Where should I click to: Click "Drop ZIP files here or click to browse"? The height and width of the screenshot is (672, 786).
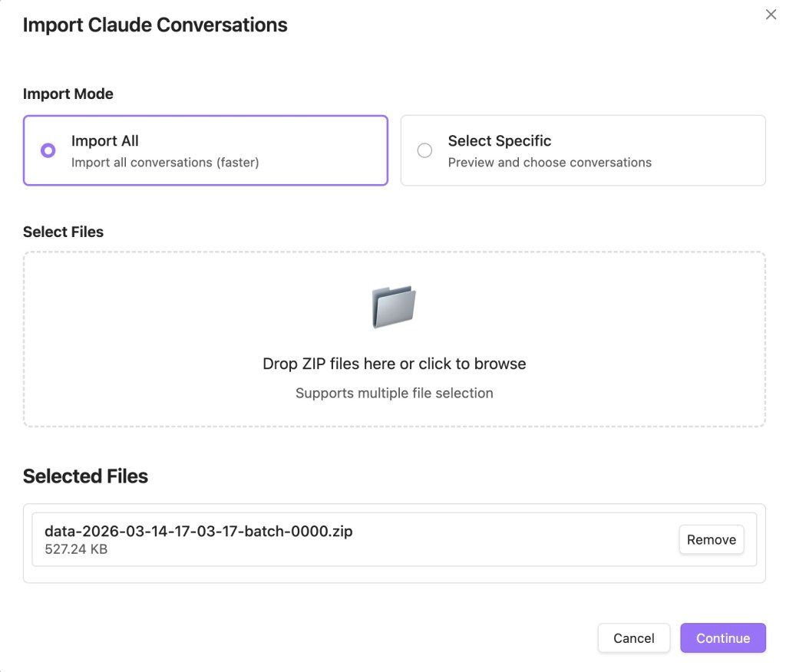coord(394,364)
